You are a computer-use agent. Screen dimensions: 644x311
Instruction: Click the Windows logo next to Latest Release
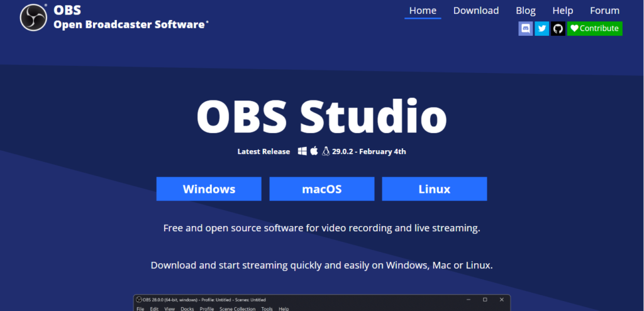[303, 151]
